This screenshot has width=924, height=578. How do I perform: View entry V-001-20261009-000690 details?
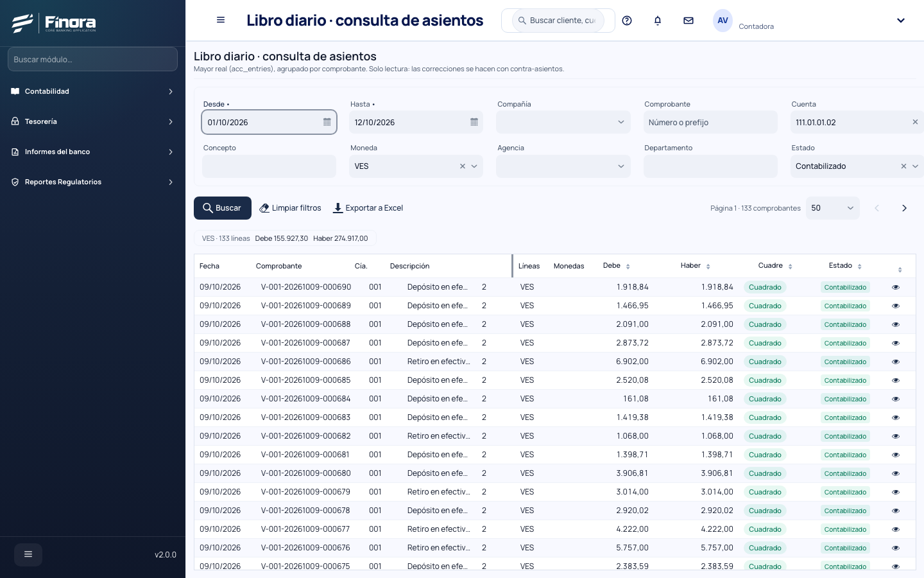(896, 287)
